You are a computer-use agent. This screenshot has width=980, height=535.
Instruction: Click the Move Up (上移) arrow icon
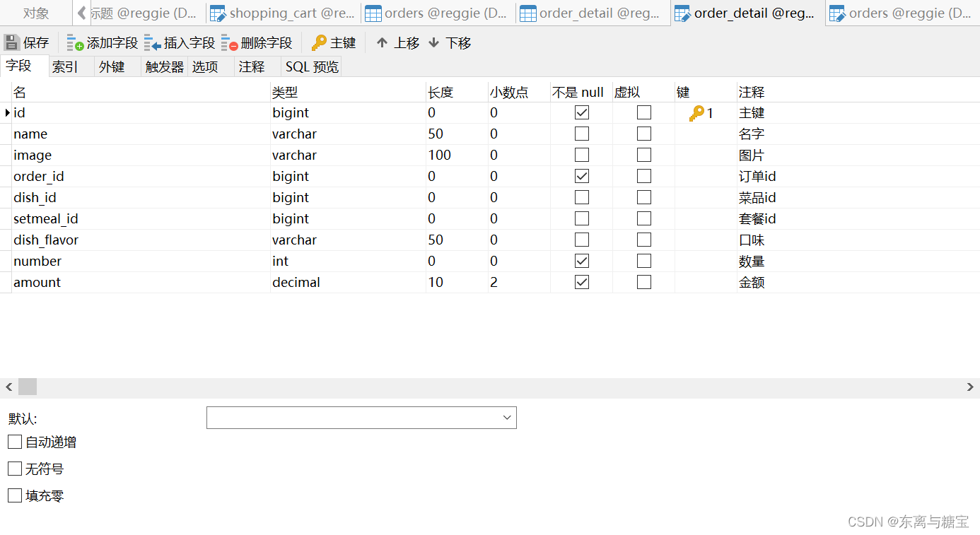pos(382,43)
